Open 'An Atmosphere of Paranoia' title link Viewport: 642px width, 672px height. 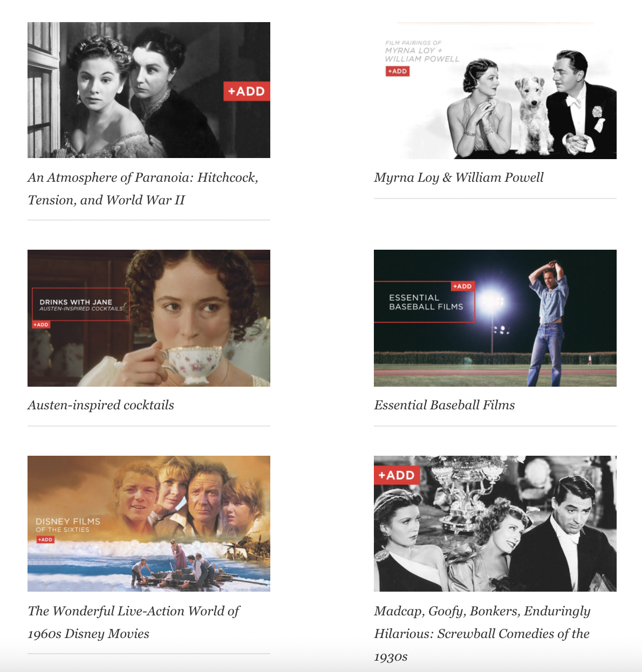[143, 189]
